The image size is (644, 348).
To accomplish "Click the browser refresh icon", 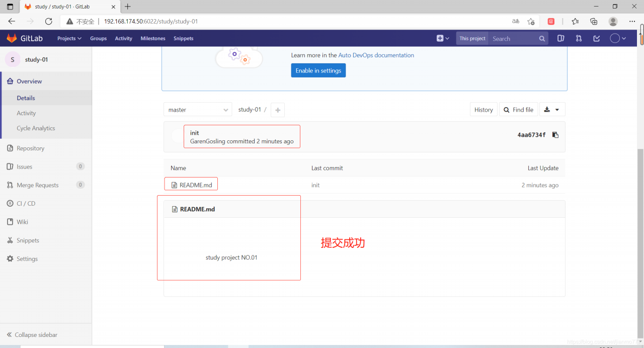I will (49, 21).
